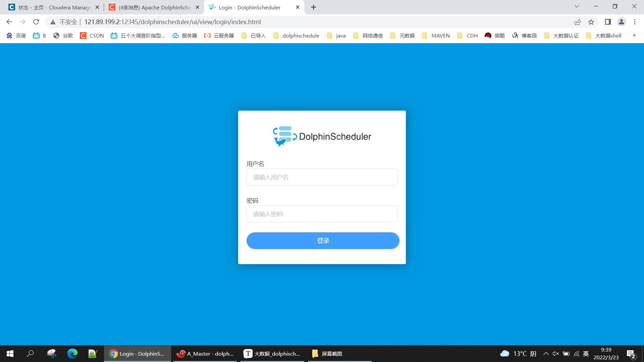
Task: Switch input language indicator 英
Action: pos(586,354)
